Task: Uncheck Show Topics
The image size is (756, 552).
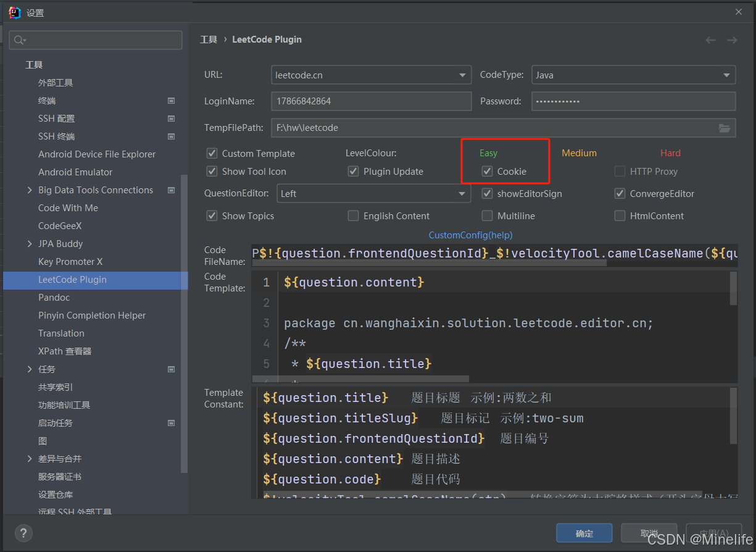Action: click(x=212, y=215)
